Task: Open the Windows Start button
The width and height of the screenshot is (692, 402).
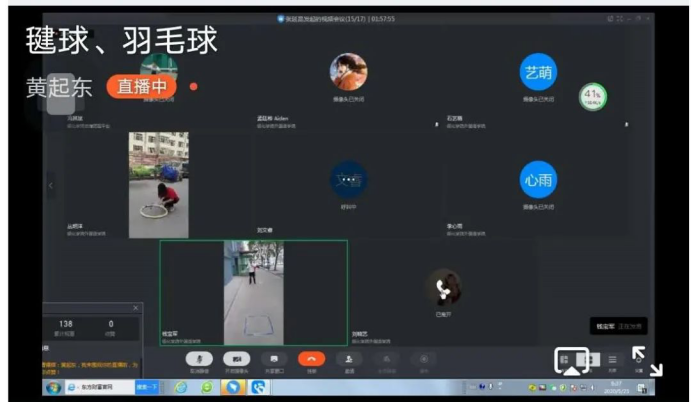Action: coord(52,387)
